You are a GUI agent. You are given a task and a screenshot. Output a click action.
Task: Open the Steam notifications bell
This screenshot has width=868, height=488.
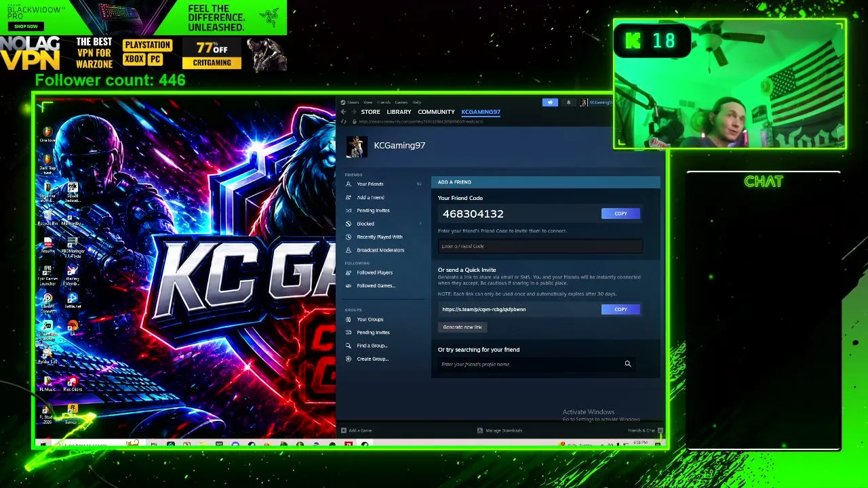click(568, 102)
